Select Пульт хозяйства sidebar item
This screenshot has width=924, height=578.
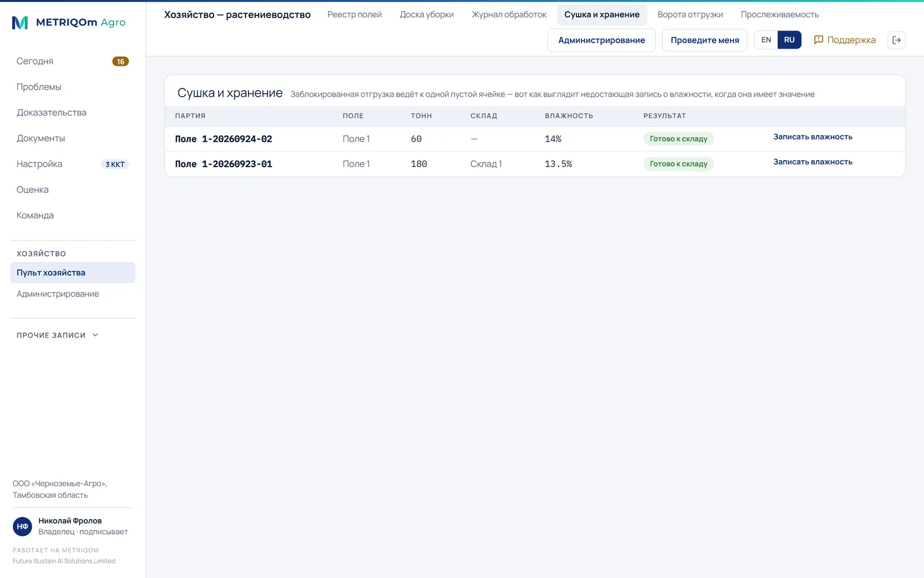point(73,273)
